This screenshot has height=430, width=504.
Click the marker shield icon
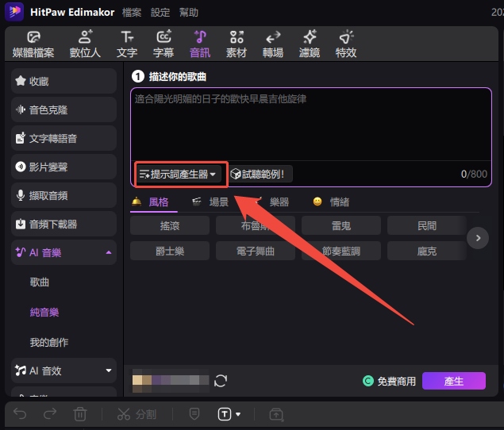coord(194,414)
